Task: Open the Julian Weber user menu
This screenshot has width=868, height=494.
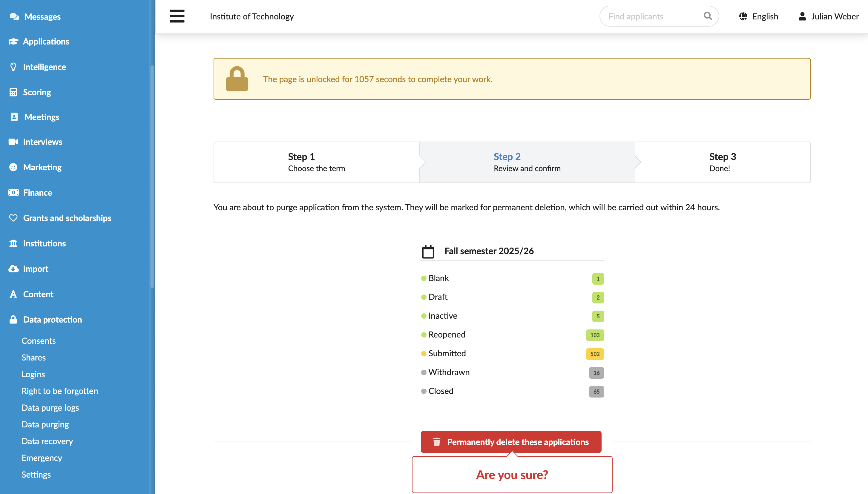Action: 828,16
